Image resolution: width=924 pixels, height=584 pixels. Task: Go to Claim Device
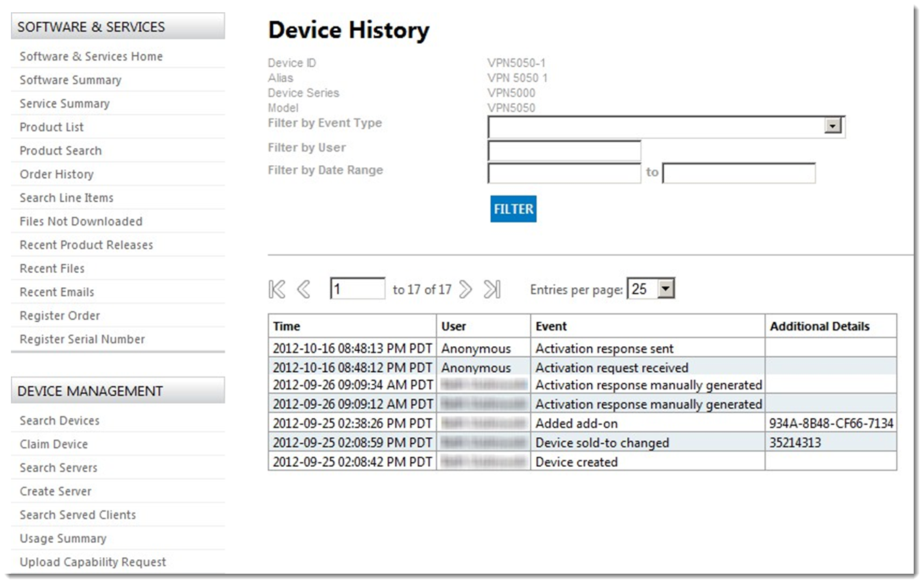[53, 444]
